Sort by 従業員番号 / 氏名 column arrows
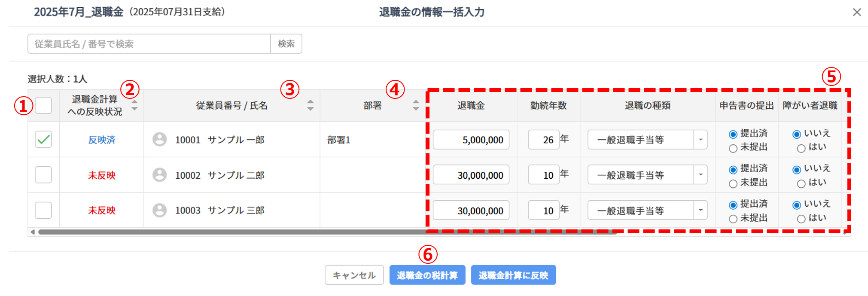The image size is (868, 296). (310, 105)
